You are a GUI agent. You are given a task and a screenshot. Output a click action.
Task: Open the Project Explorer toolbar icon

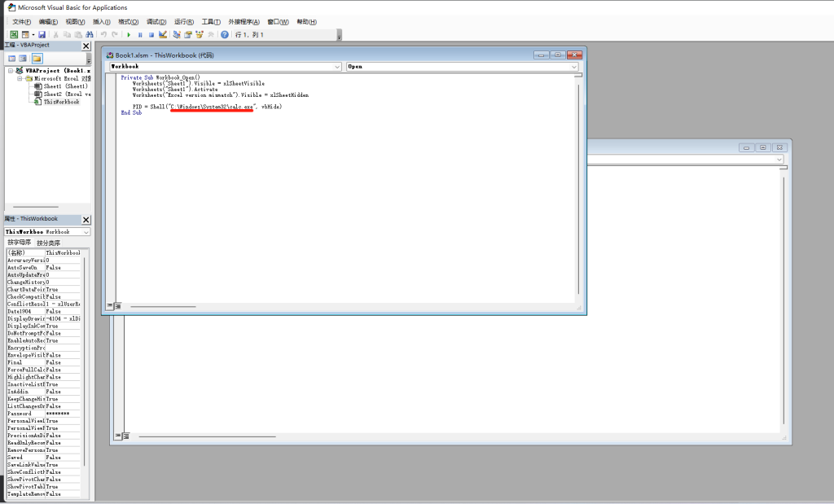[177, 34]
